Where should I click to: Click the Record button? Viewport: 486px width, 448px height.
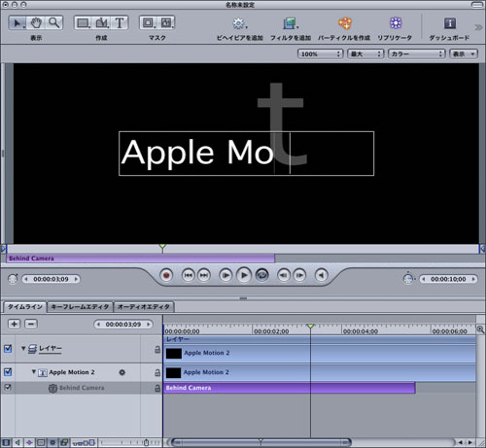[166, 275]
